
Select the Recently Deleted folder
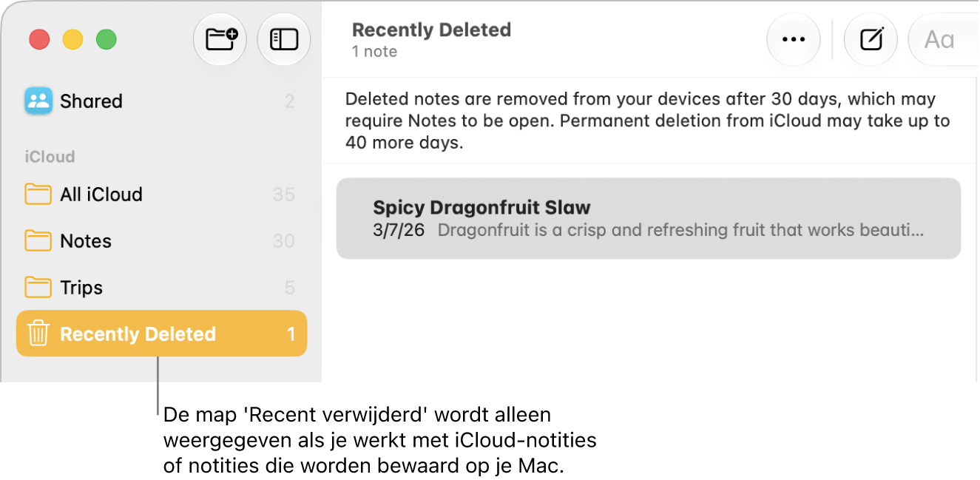pyautogui.click(x=161, y=334)
